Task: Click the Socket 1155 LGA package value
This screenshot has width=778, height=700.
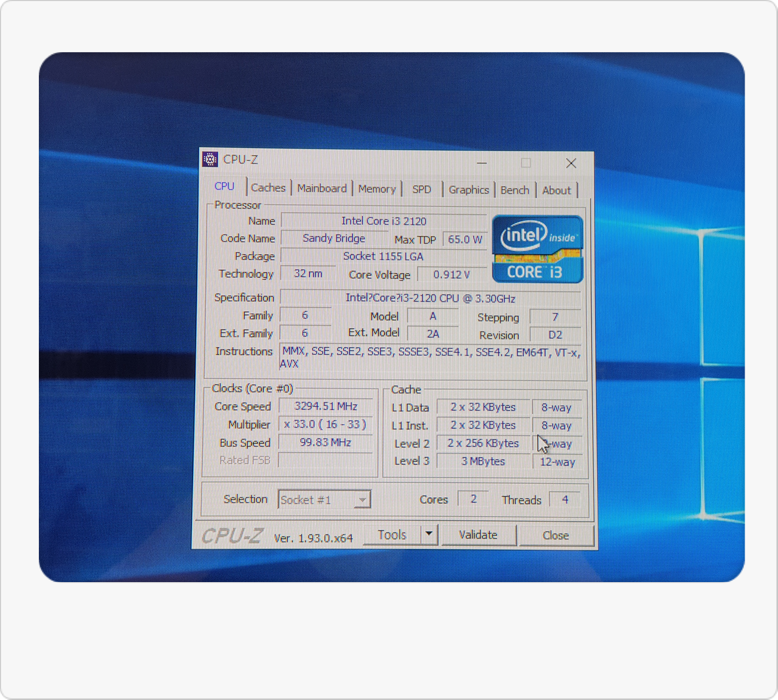Action: pos(384,256)
